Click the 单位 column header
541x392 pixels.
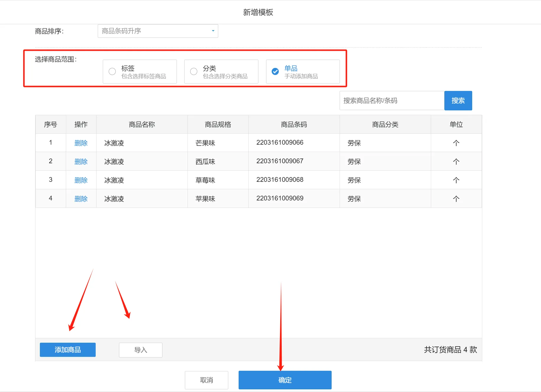click(456, 124)
